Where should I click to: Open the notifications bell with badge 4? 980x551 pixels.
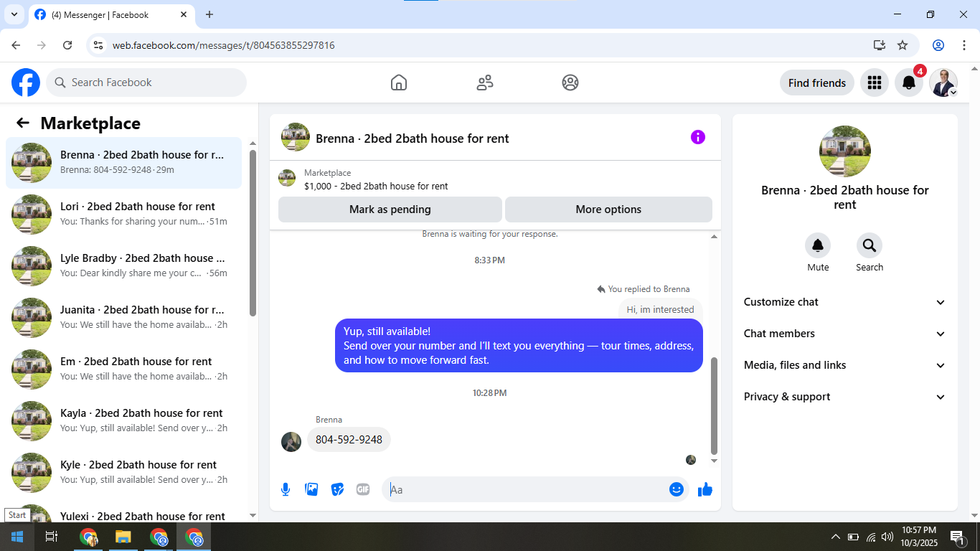coord(909,83)
